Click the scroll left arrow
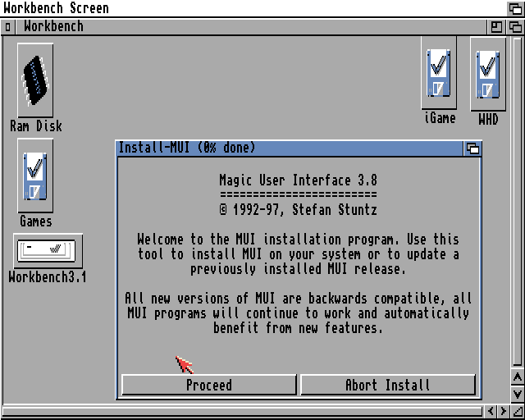525x420 pixels. coord(490,411)
